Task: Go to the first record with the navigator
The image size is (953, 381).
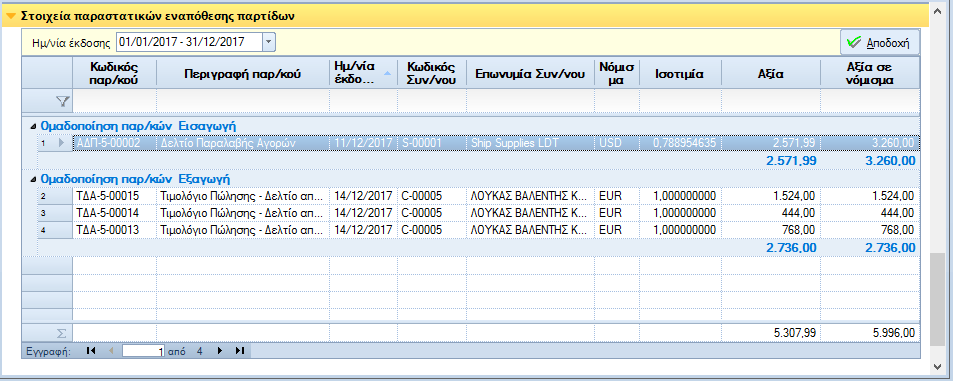Action: [91, 351]
